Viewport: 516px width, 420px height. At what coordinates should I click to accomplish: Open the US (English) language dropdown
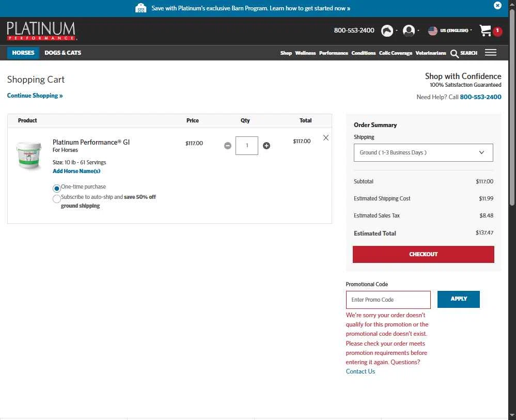(456, 30)
